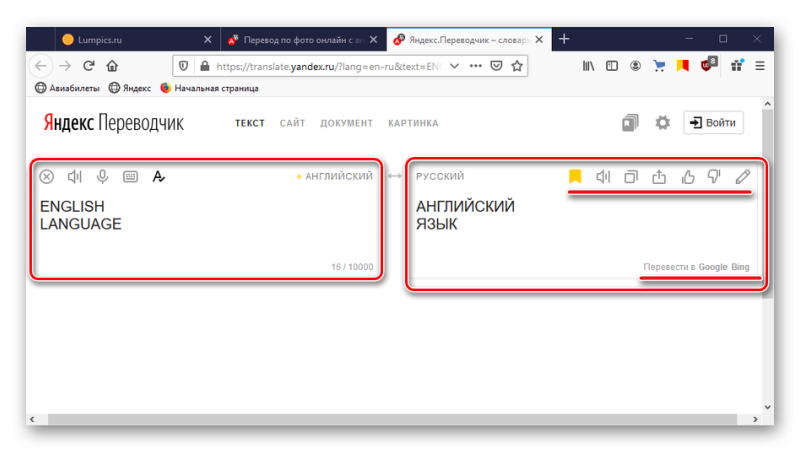Bookmark this page with the star
This screenshot has width=800, height=465.
tap(517, 66)
